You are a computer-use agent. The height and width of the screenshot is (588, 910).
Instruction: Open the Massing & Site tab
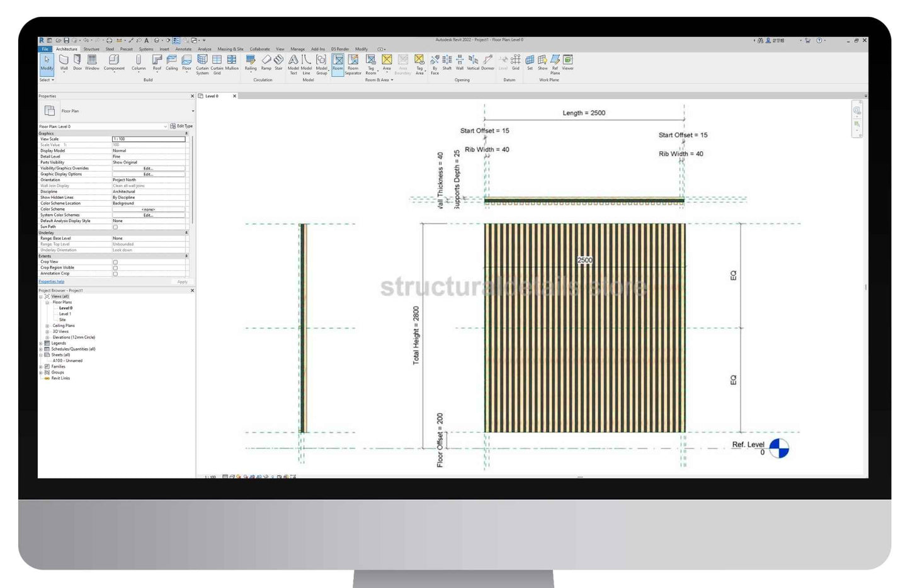coord(230,49)
